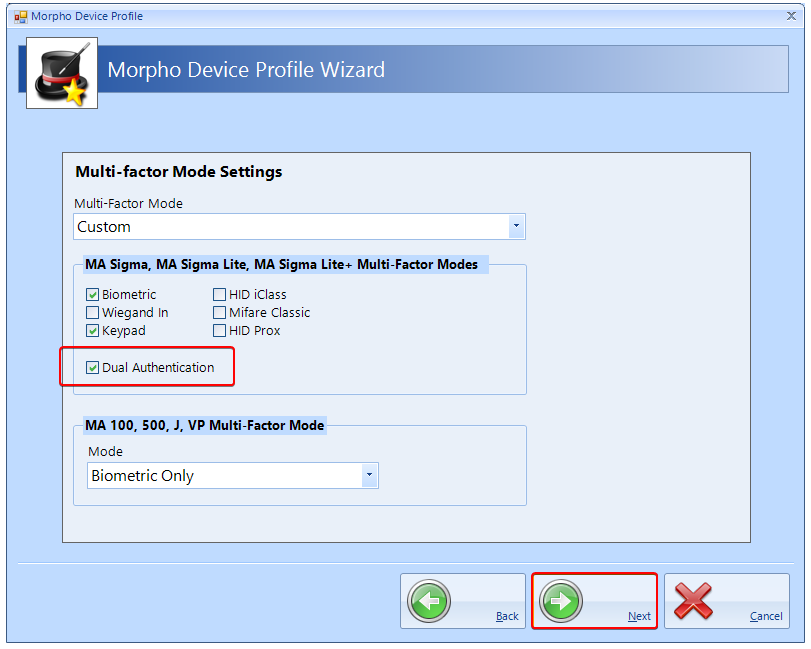Enable the HID Prox checkbox
The image size is (811, 649).
(219, 331)
